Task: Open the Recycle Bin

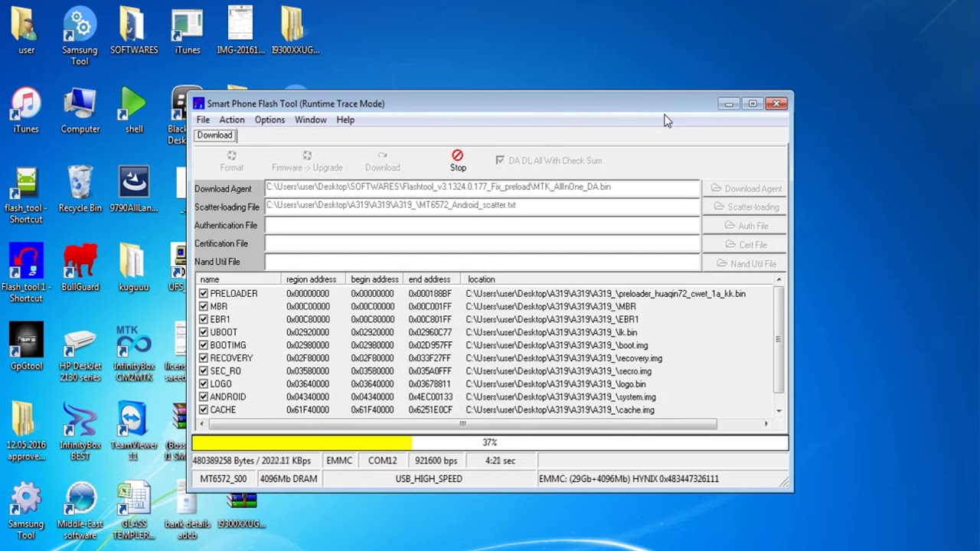Action: click(x=80, y=184)
